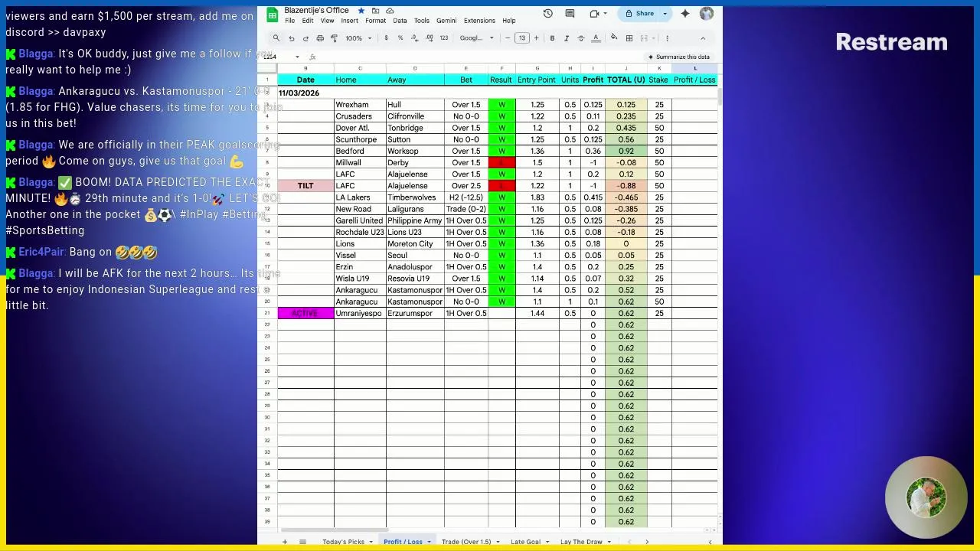Switch to Lay The Draw sheet tab
980x551 pixels.
click(581, 542)
